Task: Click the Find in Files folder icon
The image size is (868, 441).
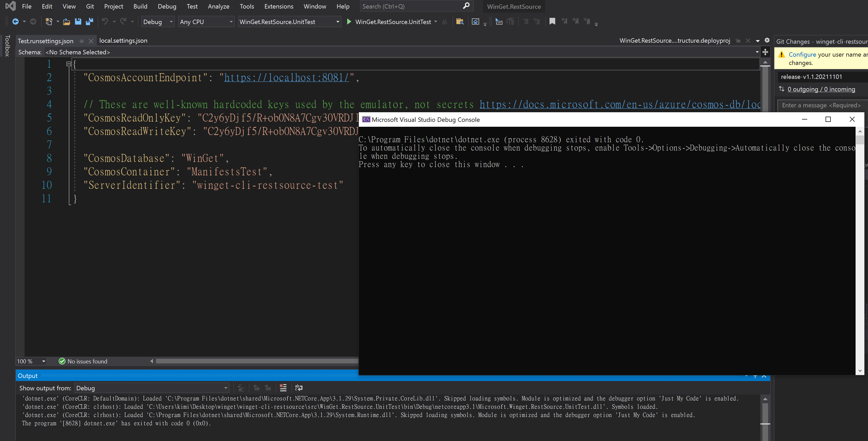Action: [x=459, y=22]
